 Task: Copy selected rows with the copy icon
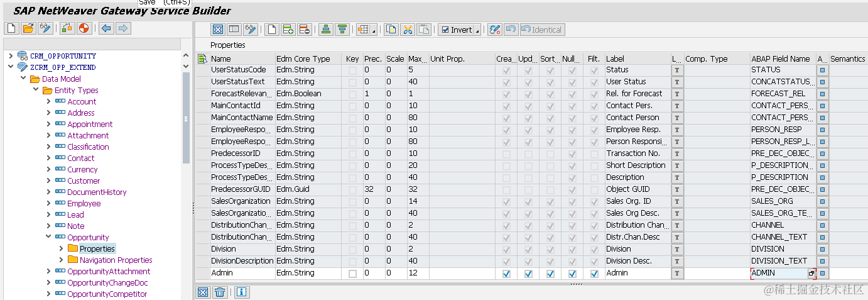(391, 30)
